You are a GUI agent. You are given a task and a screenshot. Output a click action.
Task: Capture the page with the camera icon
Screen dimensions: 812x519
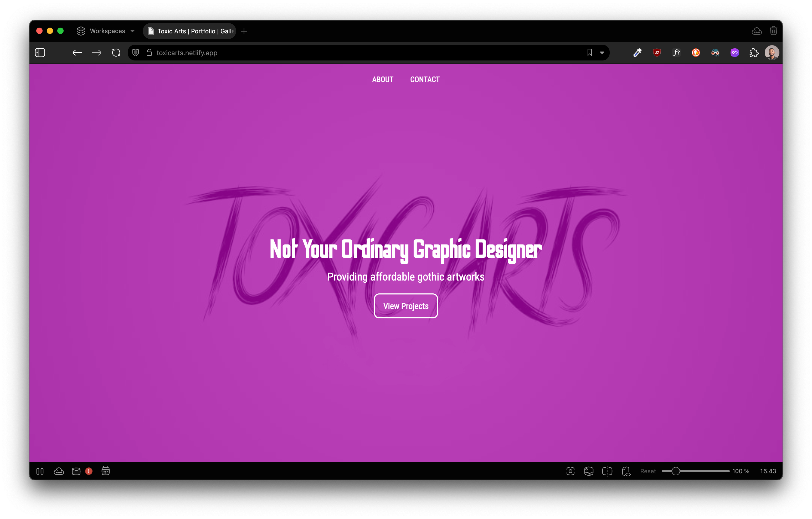[571, 471]
